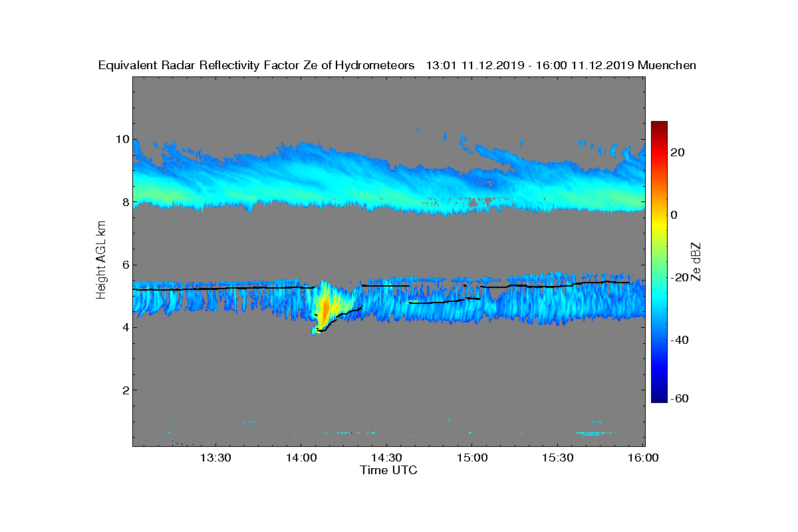
Task: Click the colorbar value 0
Action: 674,215
